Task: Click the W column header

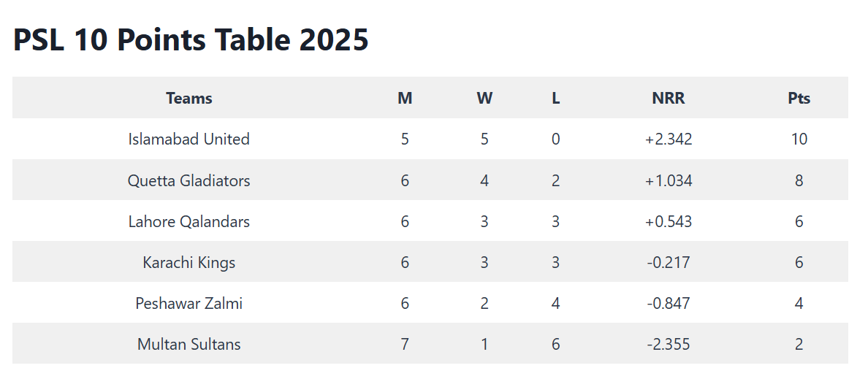Action: pos(484,99)
